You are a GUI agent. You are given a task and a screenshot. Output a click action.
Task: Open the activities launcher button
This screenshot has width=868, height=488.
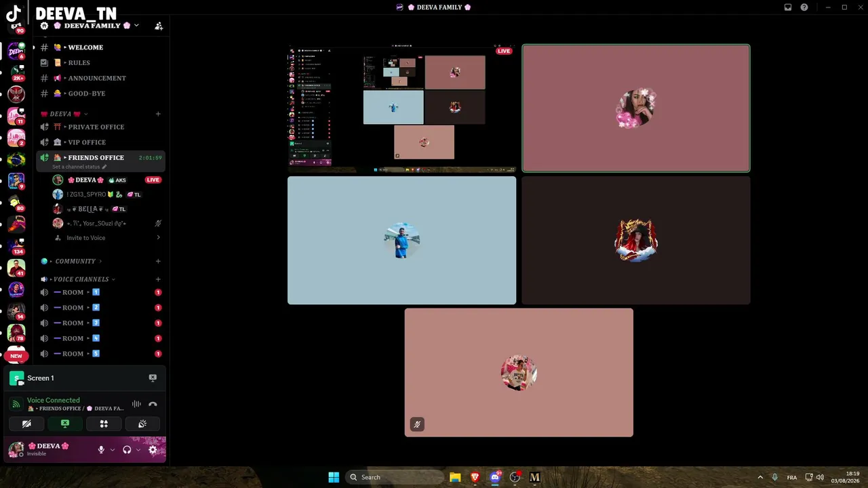tap(104, 424)
